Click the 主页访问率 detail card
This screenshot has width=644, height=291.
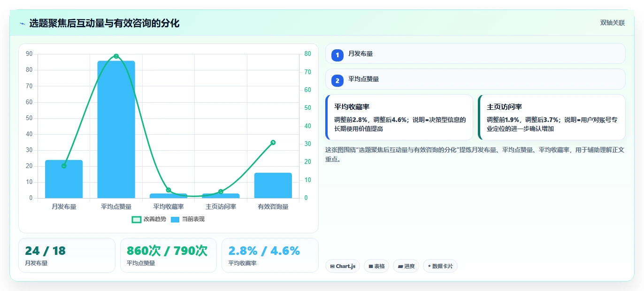(552, 117)
